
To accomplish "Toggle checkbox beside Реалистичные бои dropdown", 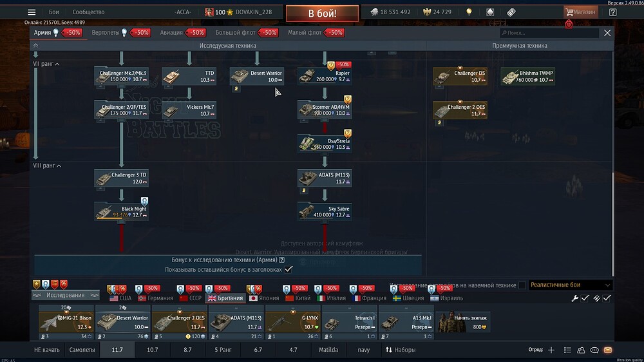I will pos(522,285).
